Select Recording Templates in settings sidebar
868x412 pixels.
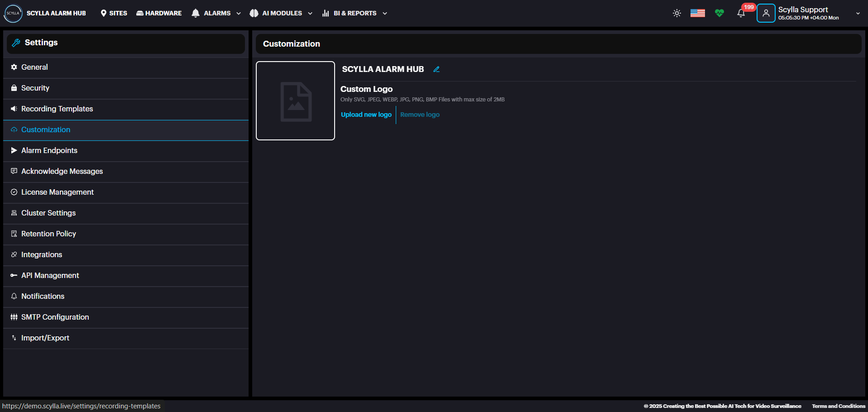(57, 109)
